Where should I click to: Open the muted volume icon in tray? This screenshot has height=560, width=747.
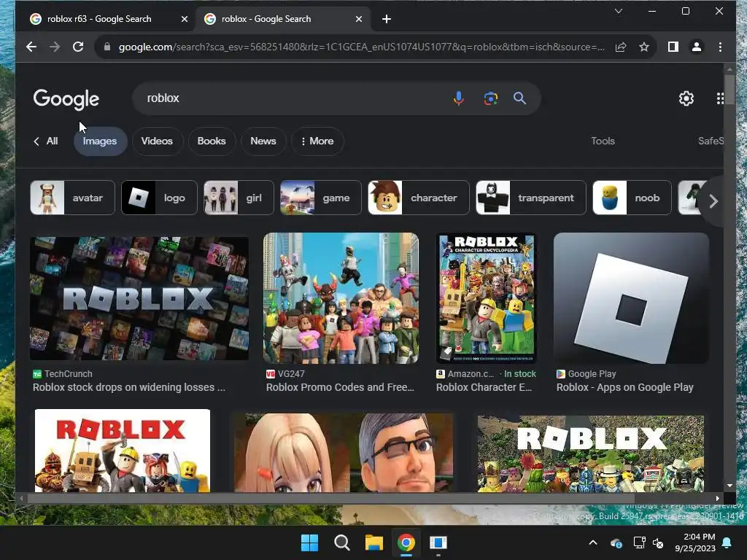(x=659, y=542)
